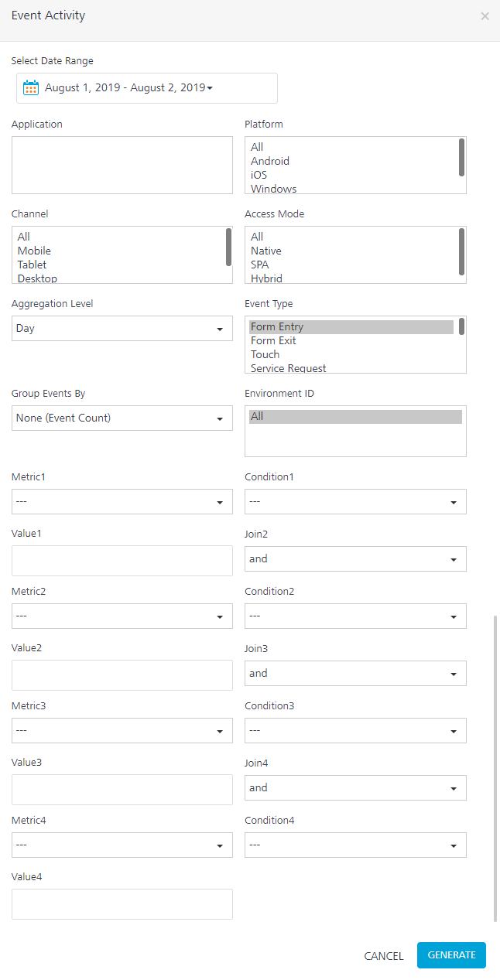Open the Join2 dropdown
The width and height of the screenshot is (500, 980).
pyautogui.click(x=355, y=558)
